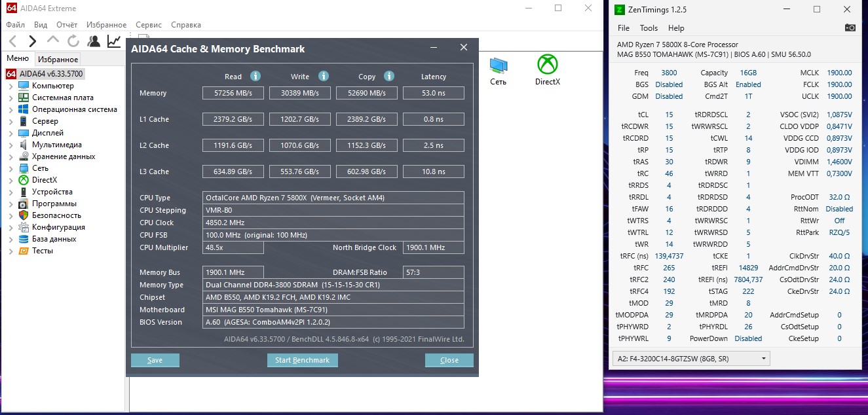The image size is (868, 415).
Task: Click VDIMM value 1,4600V in ZenTimings
Action: click(839, 162)
